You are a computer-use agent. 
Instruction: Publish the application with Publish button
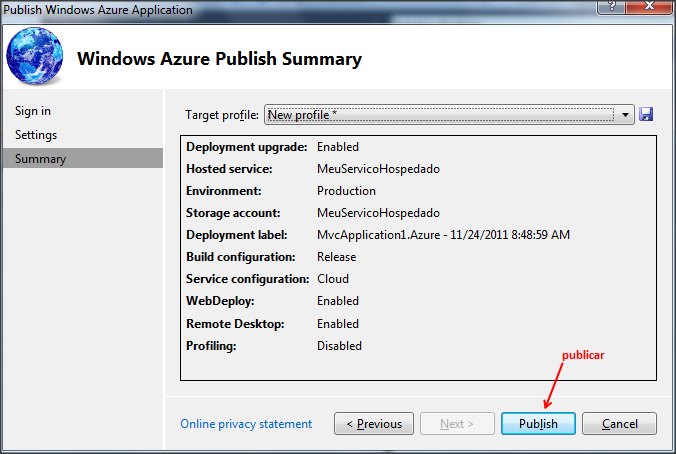(538, 424)
